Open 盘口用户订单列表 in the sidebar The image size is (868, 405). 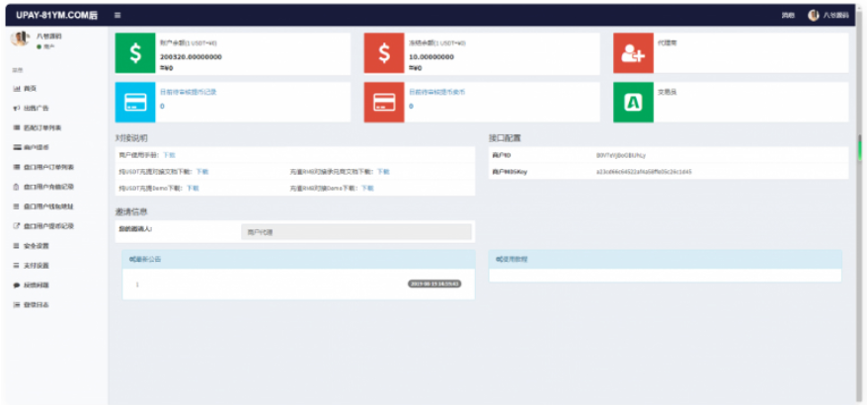tap(43, 167)
